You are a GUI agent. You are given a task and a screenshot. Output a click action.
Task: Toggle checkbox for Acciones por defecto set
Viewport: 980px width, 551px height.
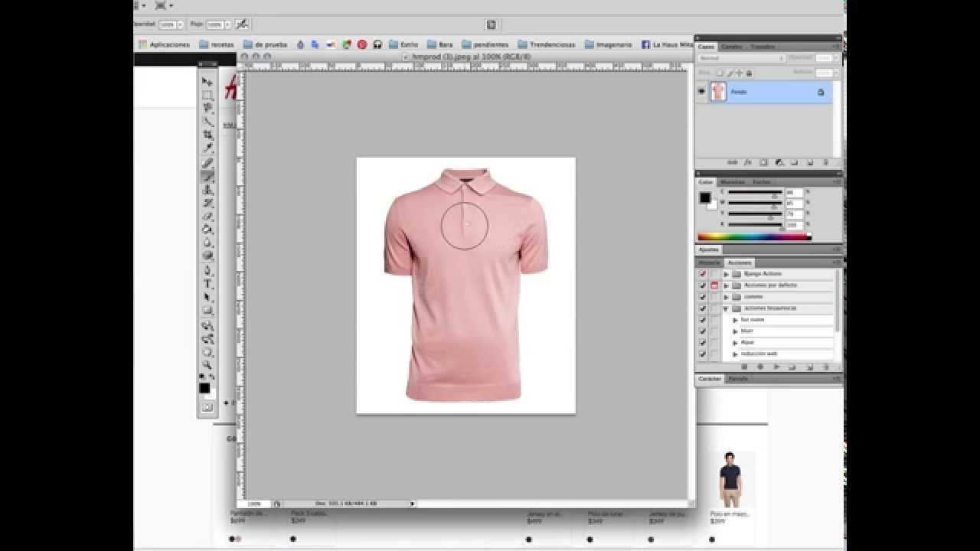click(702, 285)
